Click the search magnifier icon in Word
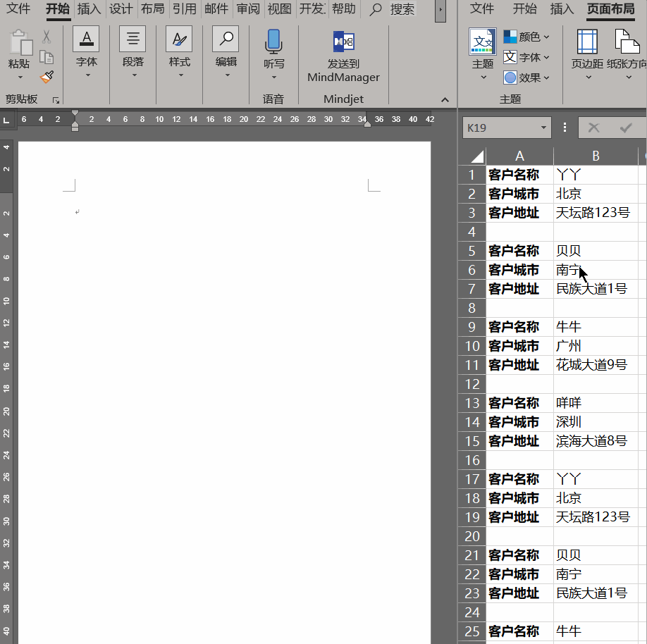The image size is (647, 644). point(375,9)
